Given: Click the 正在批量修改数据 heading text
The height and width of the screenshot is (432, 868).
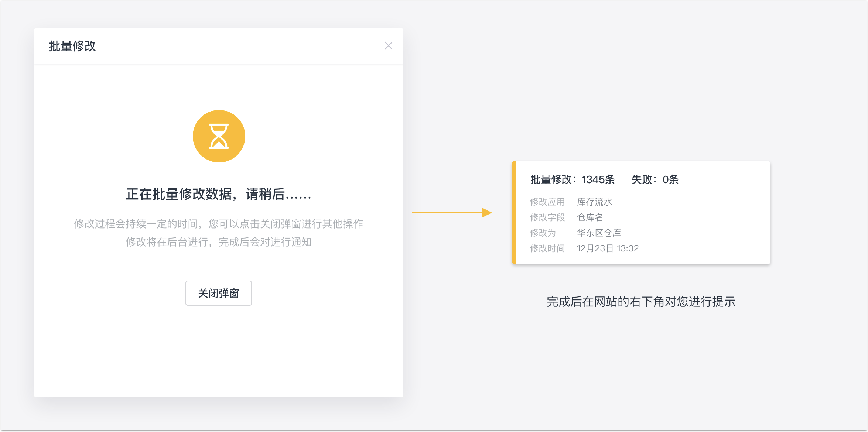Looking at the screenshot, I should pos(219,194).
